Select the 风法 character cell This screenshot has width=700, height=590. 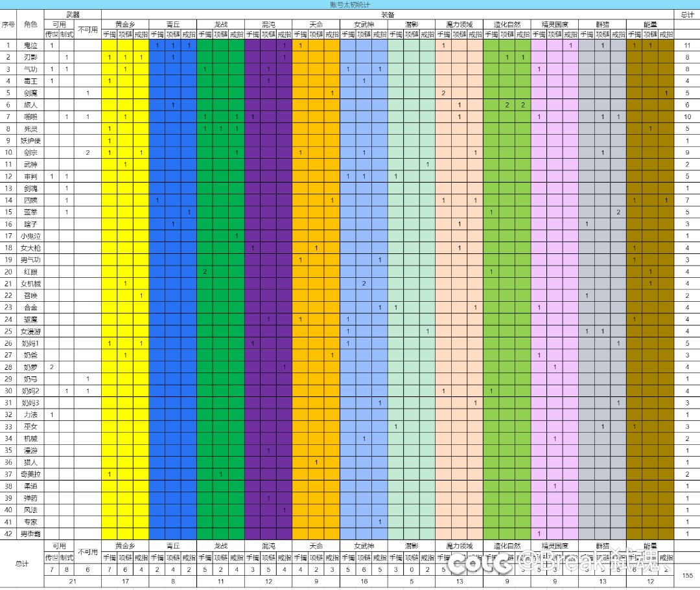click(x=30, y=510)
